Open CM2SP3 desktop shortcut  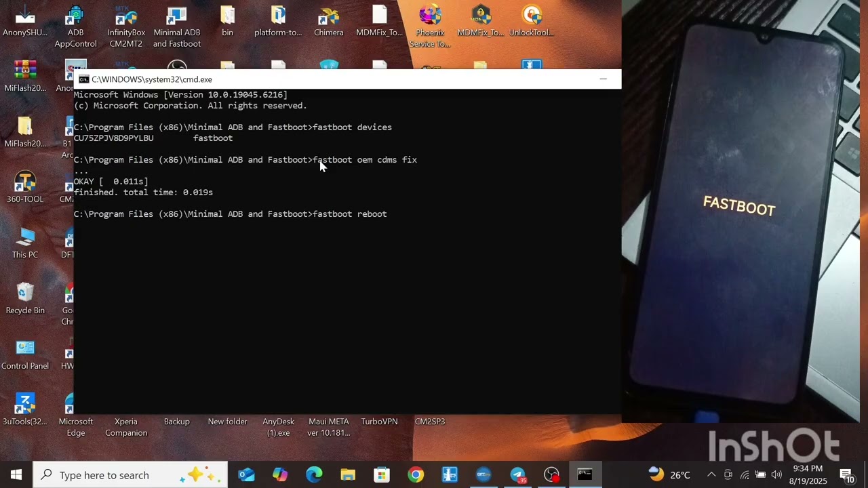pyautogui.click(x=430, y=421)
